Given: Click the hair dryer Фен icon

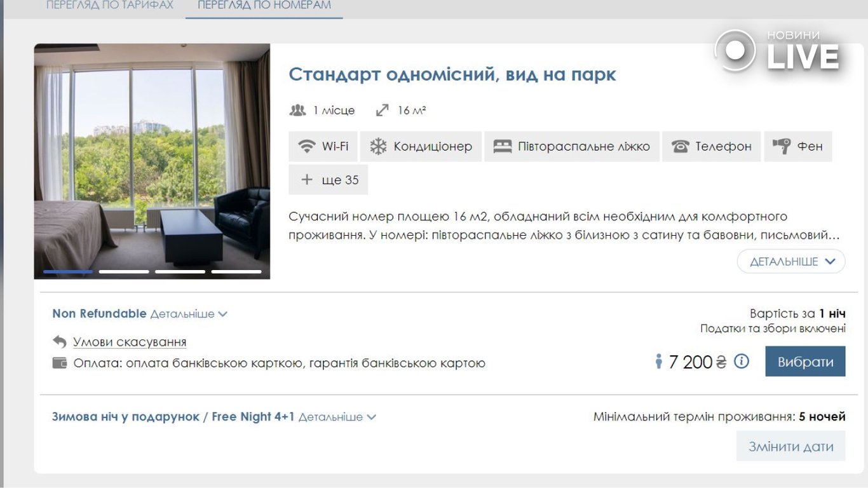Looking at the screenshot, I should coord(782,146).
